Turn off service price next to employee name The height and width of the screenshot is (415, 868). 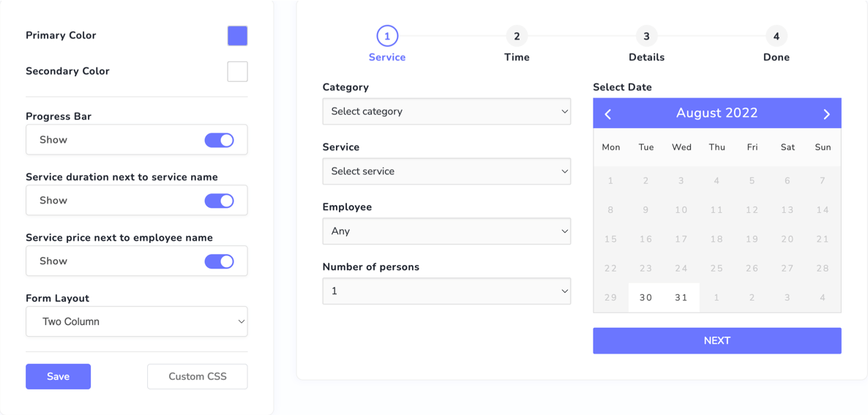(x=219, y=261)
